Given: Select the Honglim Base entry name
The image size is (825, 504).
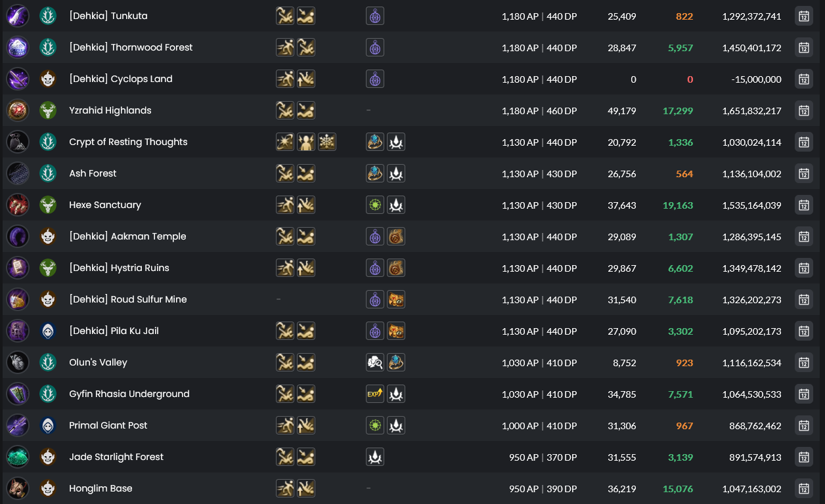Looking at the screenshot, I should click(100, 488).
